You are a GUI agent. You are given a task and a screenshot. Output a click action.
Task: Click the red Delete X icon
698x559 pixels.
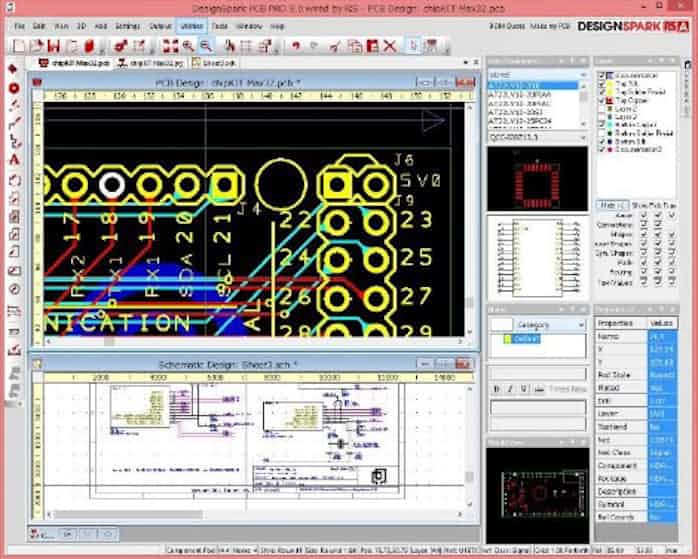[389, 45]
